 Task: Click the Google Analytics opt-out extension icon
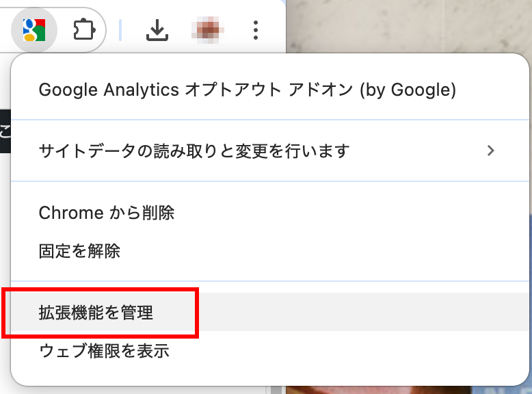33,29
